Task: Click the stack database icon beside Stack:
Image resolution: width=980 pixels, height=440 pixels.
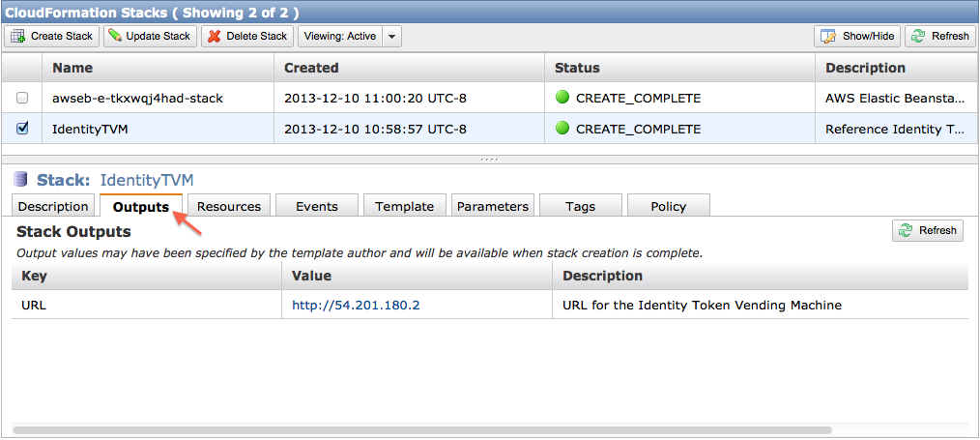Action: (20, 180)
